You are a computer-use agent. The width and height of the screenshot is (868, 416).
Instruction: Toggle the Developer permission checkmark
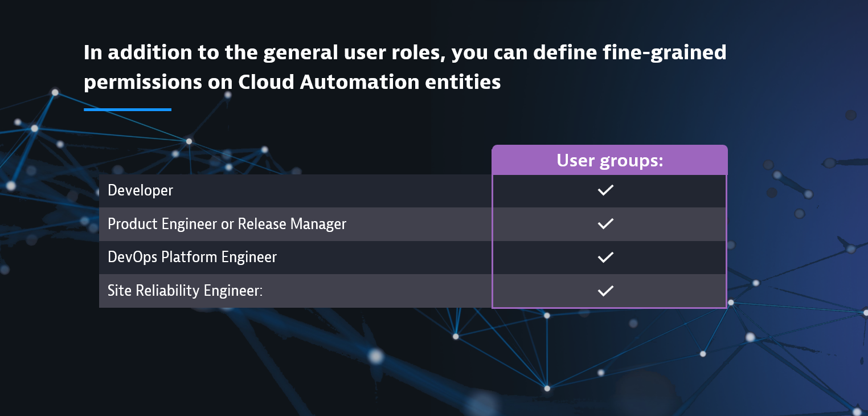click(605, 190)
